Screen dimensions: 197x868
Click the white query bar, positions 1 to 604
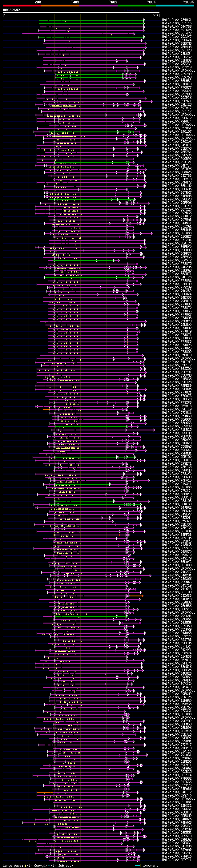point(81,13)
